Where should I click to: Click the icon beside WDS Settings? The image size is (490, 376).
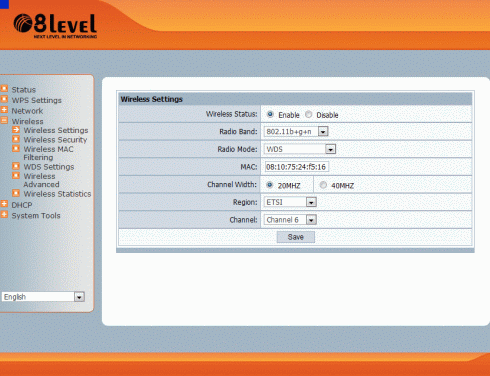tap(16, 166)
